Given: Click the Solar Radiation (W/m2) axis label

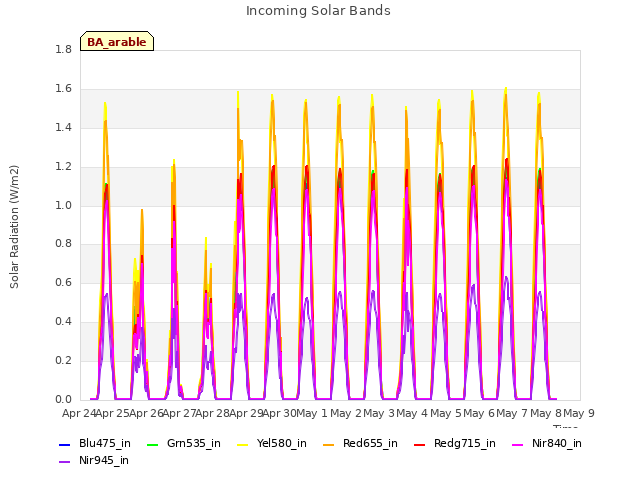Looking at the screenshot, I should coord(14,227).
